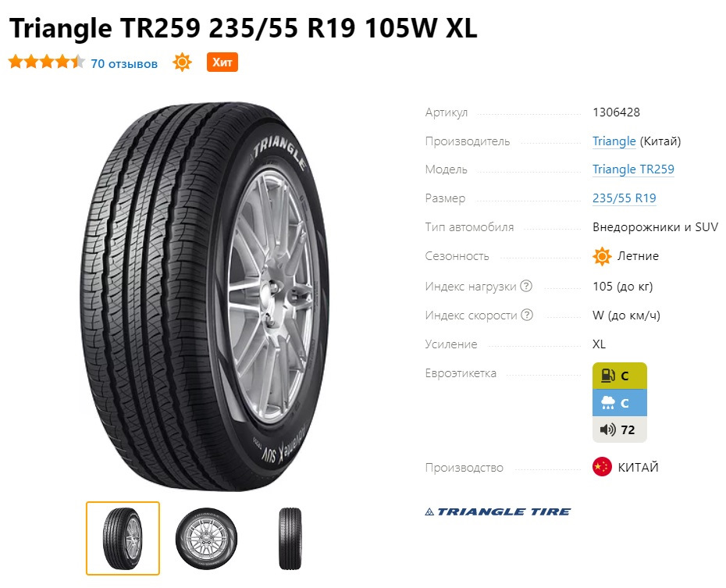This screenshot has height=588, width=726.
Task: Open the Triangle TR259 model link
Action: coord(633,169)
